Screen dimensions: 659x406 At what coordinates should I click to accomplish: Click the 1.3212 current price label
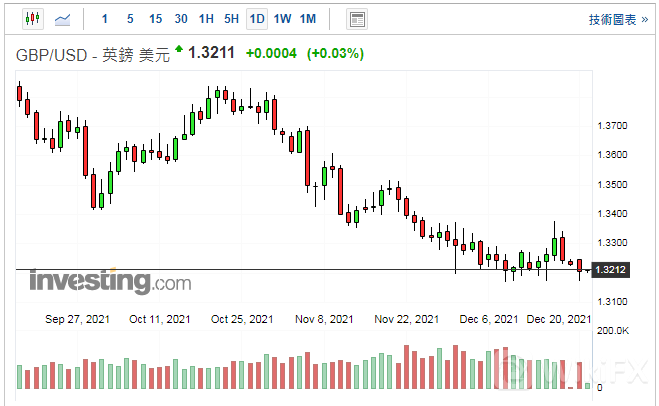[x=610, y=270]
